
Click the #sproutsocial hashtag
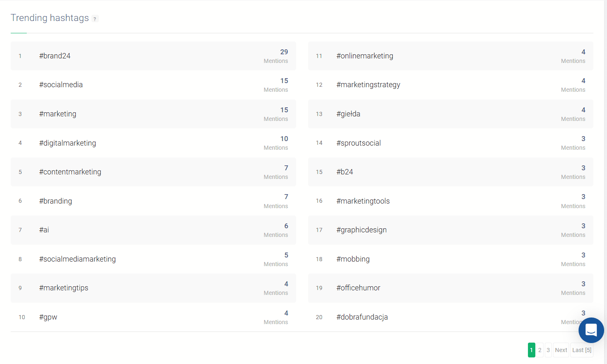359,143
